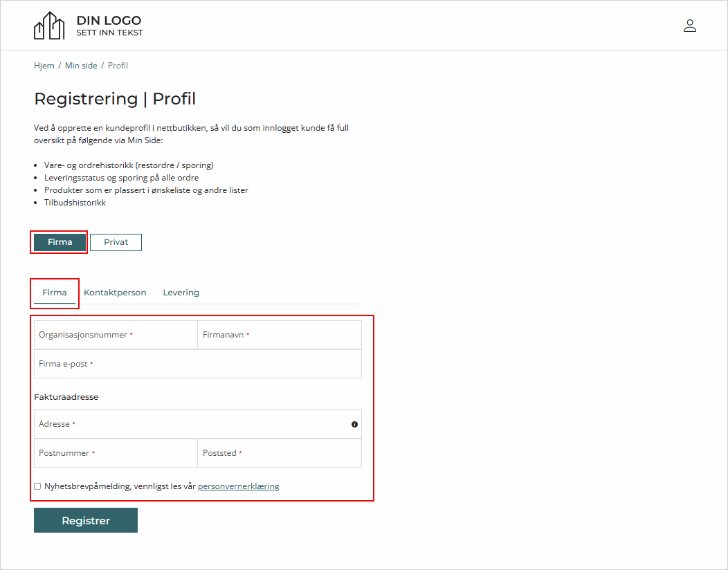Click the building logo icon
Viewport: 728px width, 570px height.
click(x=49, y=26)
